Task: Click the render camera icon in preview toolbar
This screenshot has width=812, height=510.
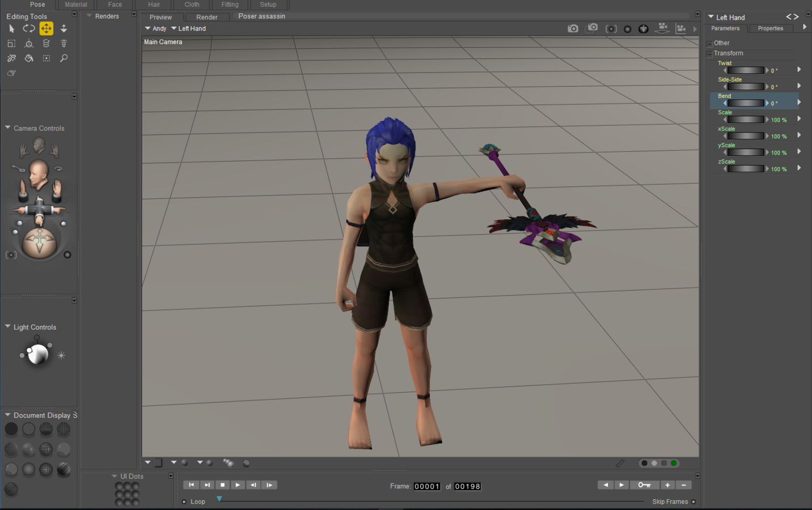Action: pos(573,28)
